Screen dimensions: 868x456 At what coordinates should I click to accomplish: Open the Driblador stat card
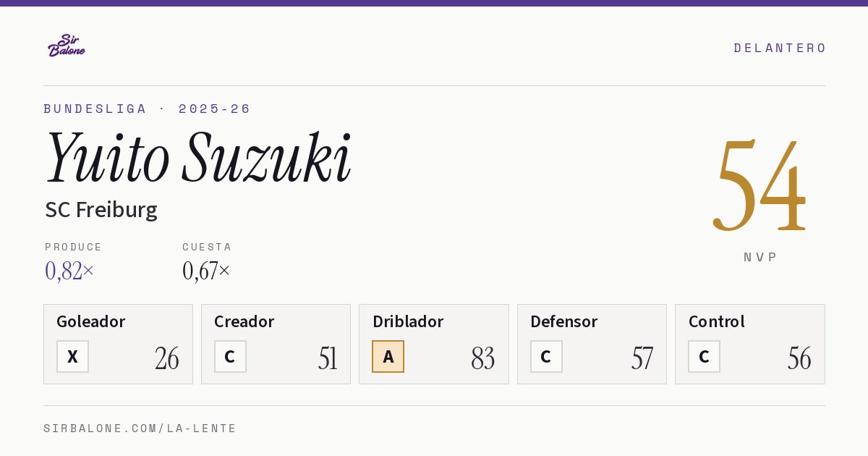[x=434, y=344]
